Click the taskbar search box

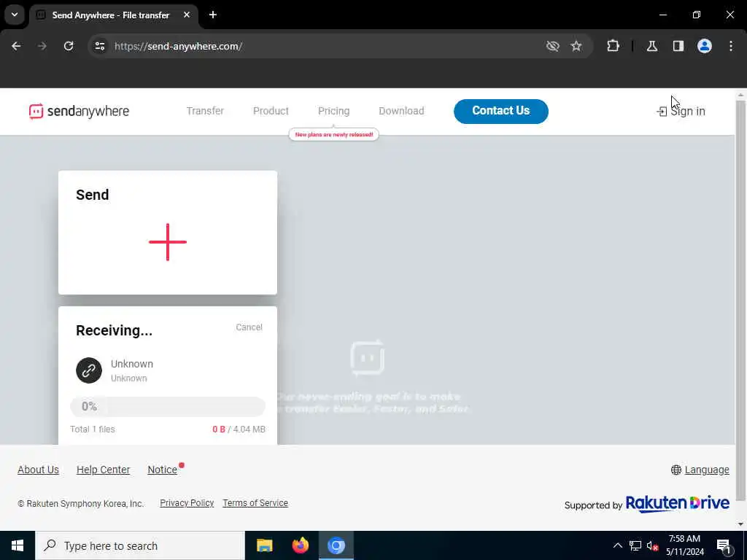140,545
